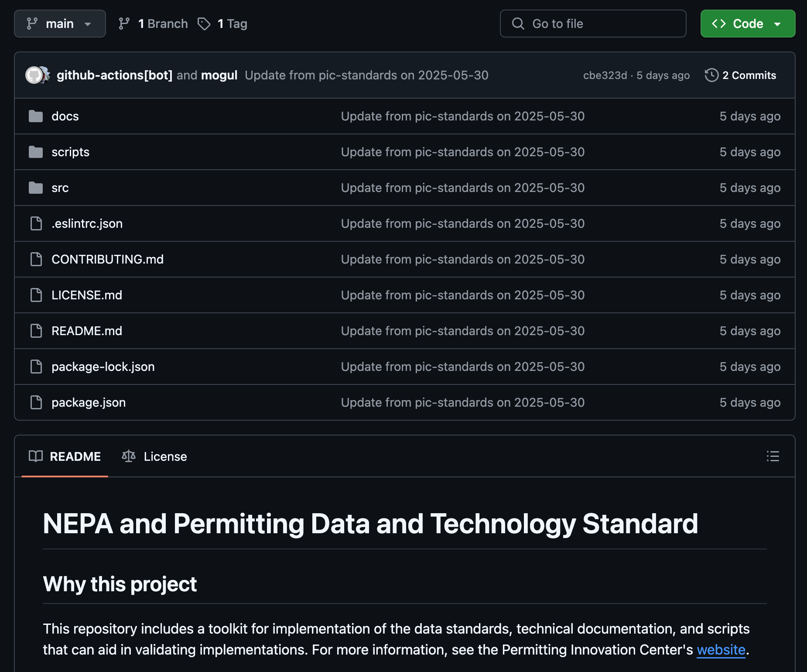The image size is (807, 672).
Task: Open commit hash cbe323d
Action: click(x=605, y=75)
